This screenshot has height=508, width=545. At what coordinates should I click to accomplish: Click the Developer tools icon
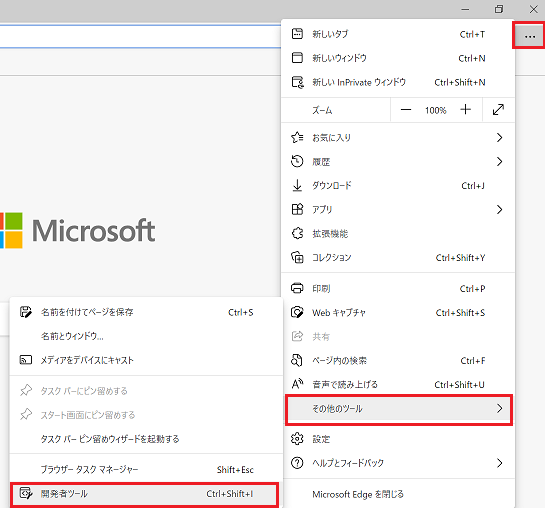pos(26,493)
